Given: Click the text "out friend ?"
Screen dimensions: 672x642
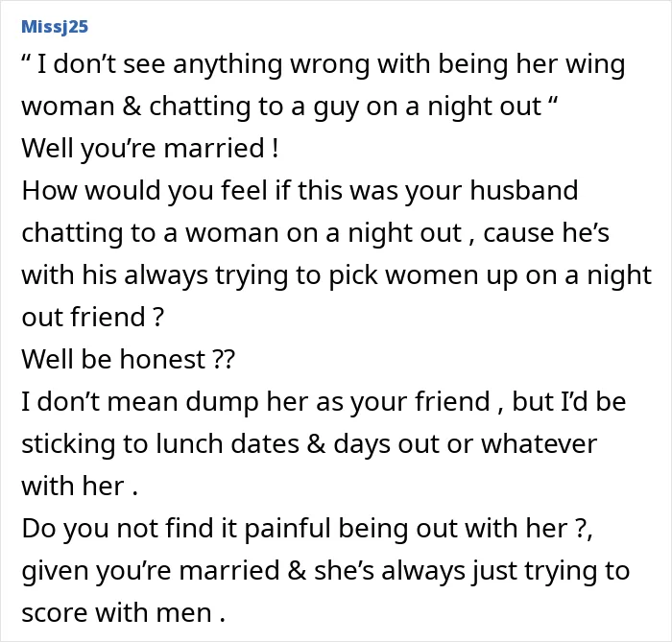Looking at the screenshot, I should click(92, 318).
